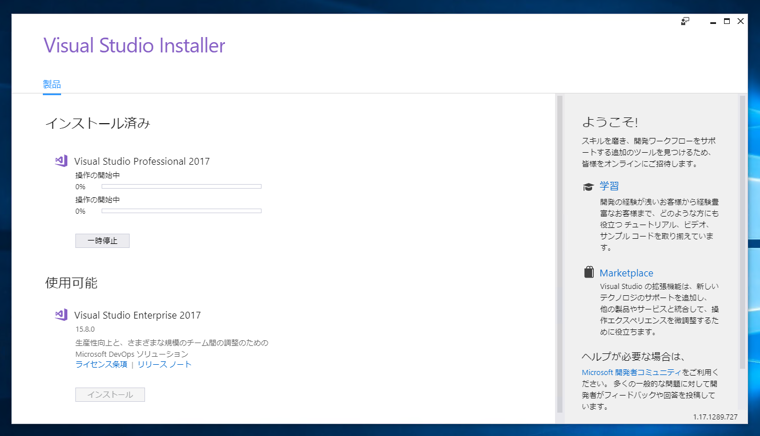The image size is (760, 436).
Task: Click the ヘルプが必要な場合は heading
Action: coord(633,357)
